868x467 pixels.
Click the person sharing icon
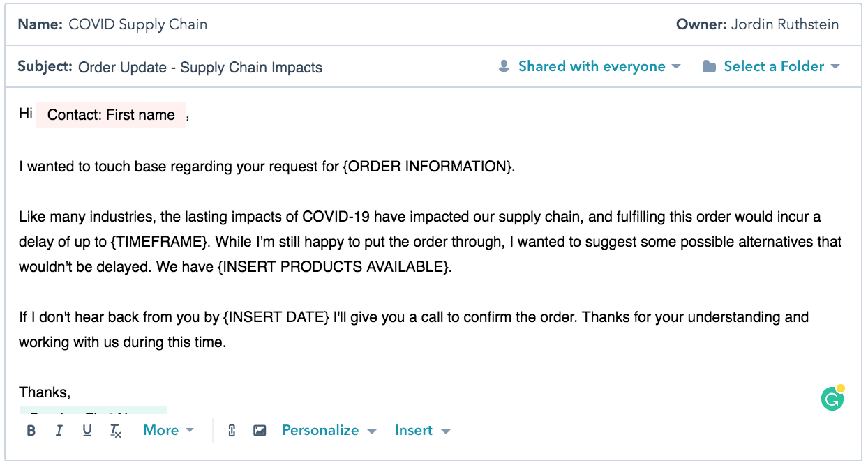pyautogui.click(x=504, y=66)
